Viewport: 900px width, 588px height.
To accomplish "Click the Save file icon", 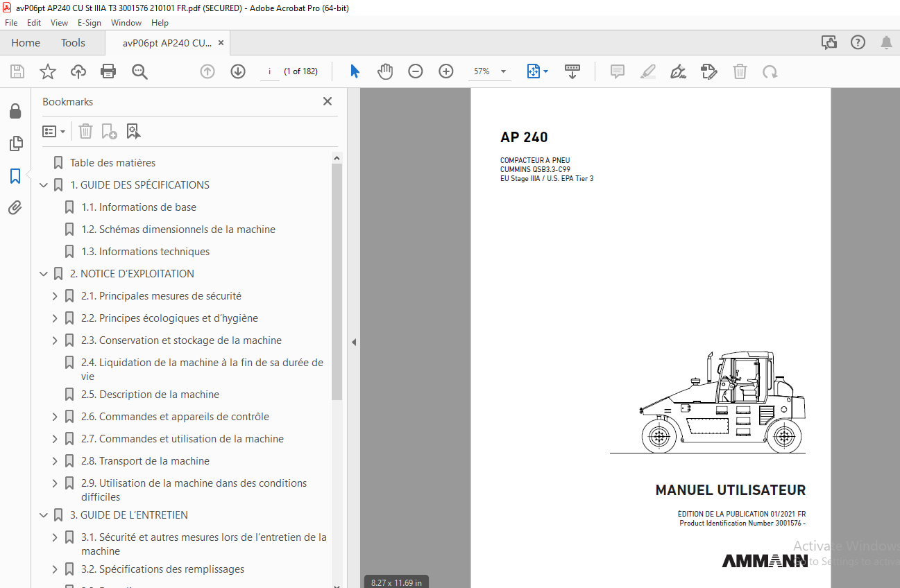I will (17, 71).
